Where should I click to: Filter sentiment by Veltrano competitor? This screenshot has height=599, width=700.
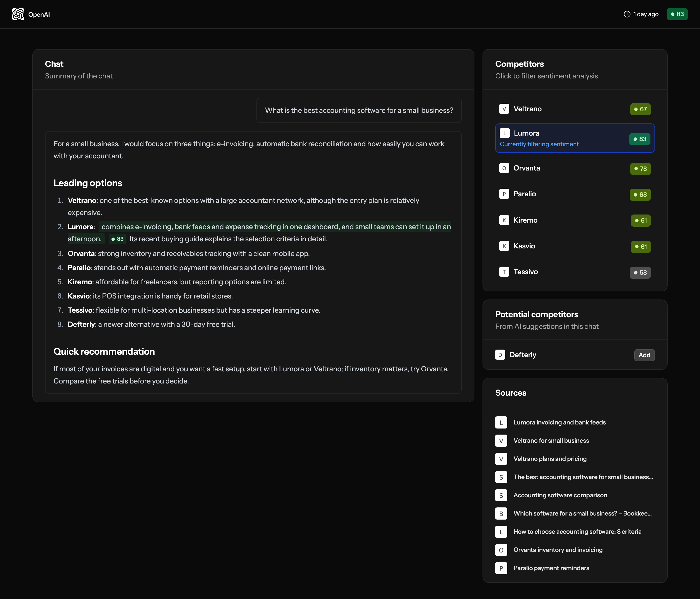click(x=575, y=109)
